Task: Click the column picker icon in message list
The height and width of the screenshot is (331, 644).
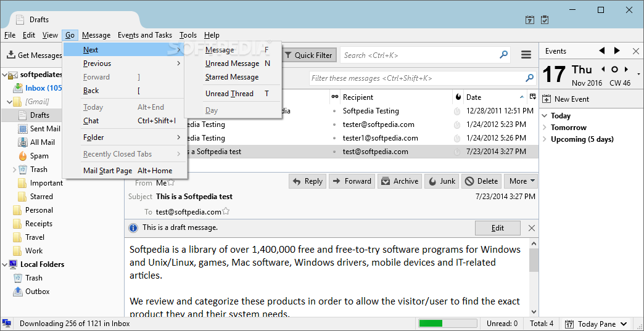Action: point(533,97)
